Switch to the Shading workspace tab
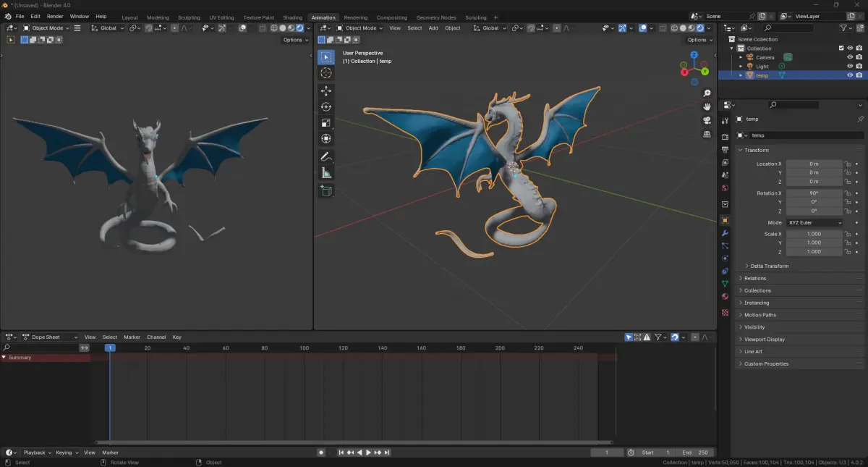 coord(292,17)
